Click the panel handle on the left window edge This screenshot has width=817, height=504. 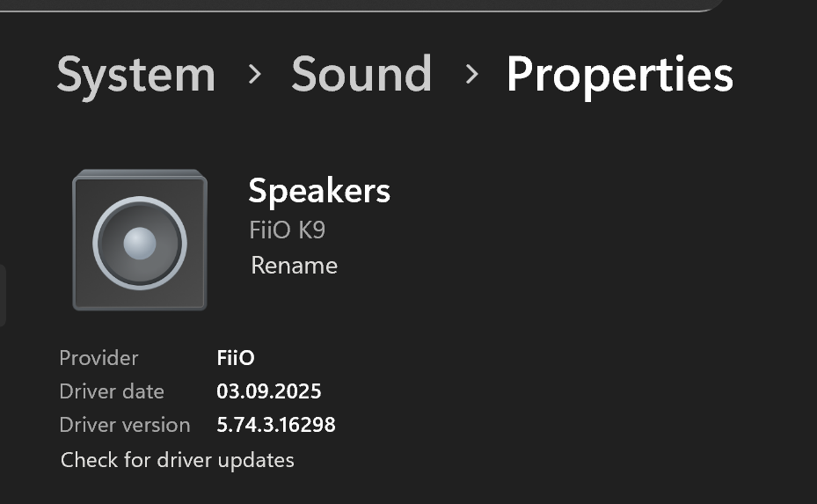coord(3,296)
